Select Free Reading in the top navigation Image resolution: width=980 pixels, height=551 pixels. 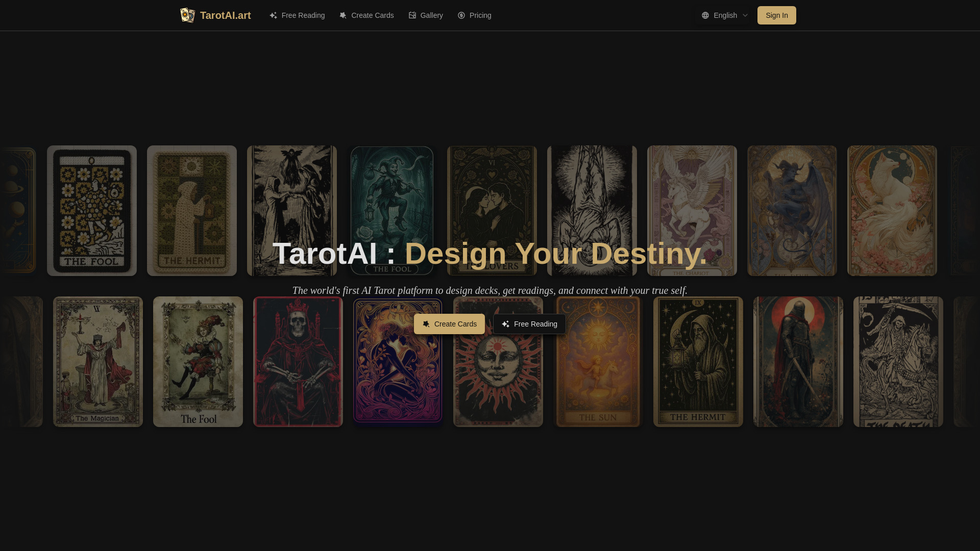303,15
